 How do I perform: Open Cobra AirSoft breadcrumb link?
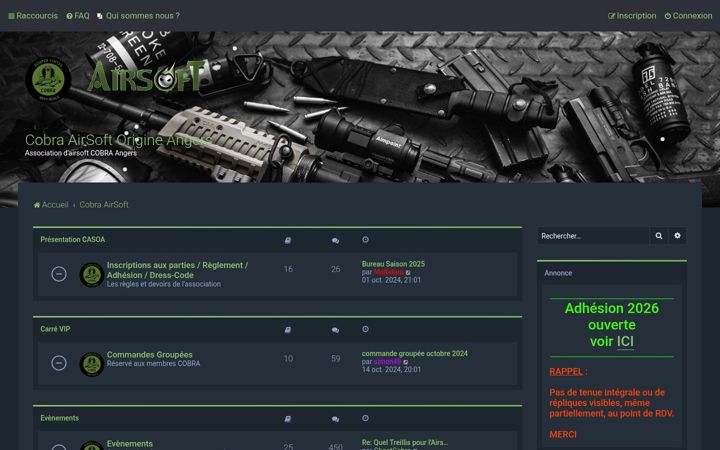click(x=104, y=205)
